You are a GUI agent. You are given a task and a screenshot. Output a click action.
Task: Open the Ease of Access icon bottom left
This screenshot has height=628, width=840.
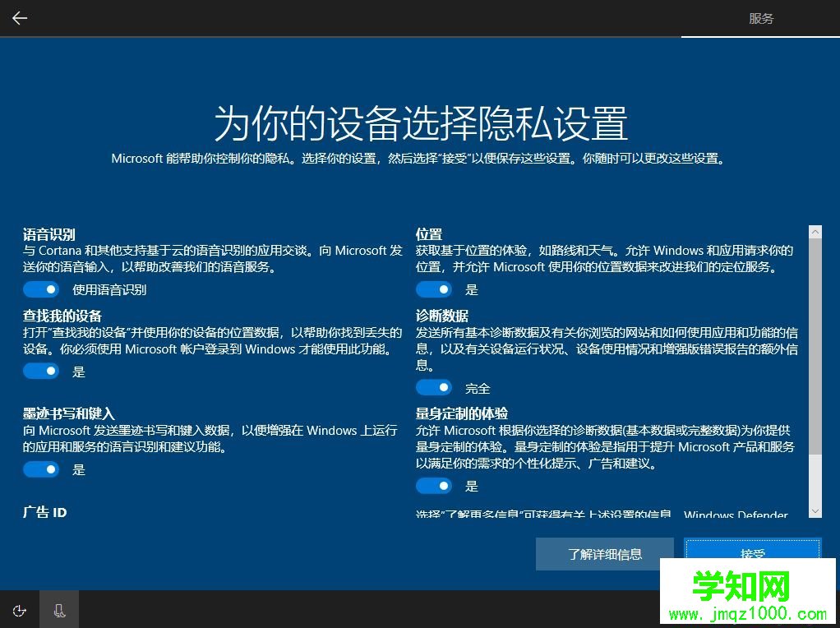click(x=19, y=610)
